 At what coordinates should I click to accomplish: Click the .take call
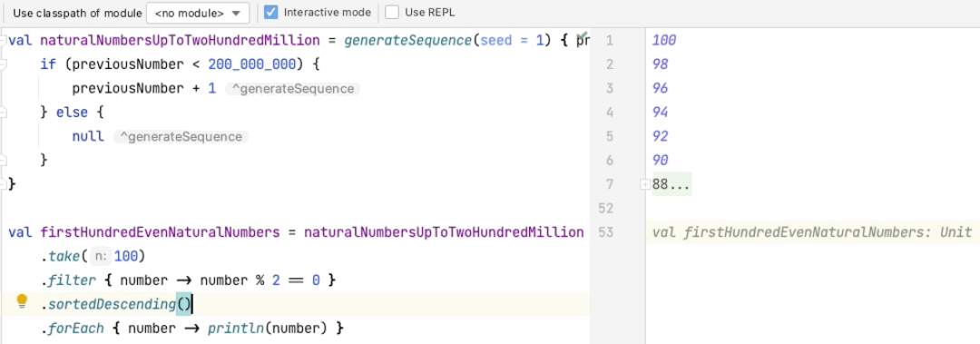(64, 256)
